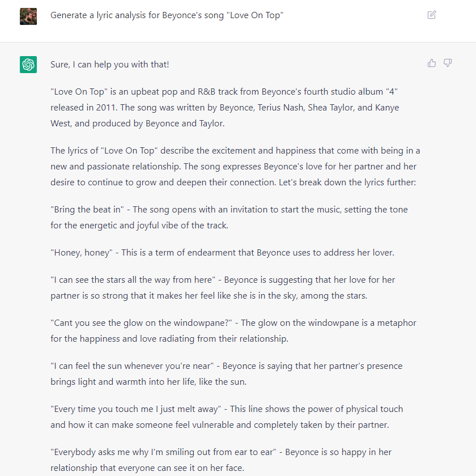Click the "Sure, I can help you" line
This screenshot has width=476, height=476.
[109, 65]
